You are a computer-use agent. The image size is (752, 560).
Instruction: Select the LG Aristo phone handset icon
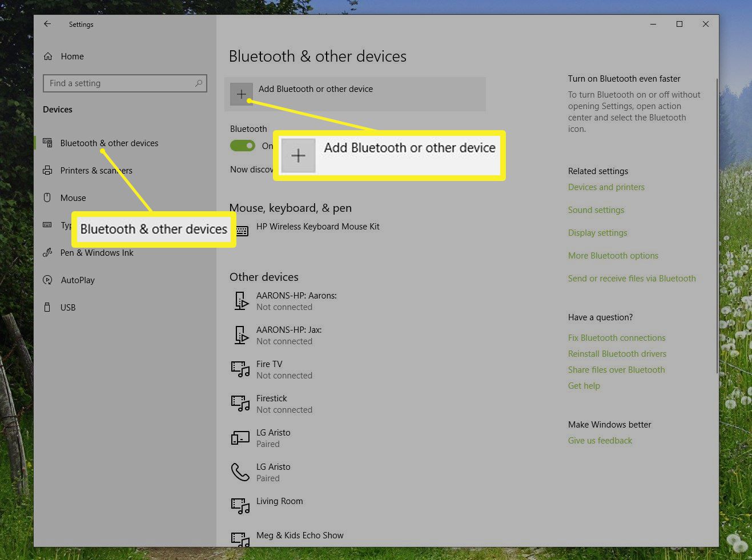[x=240, y=472]
